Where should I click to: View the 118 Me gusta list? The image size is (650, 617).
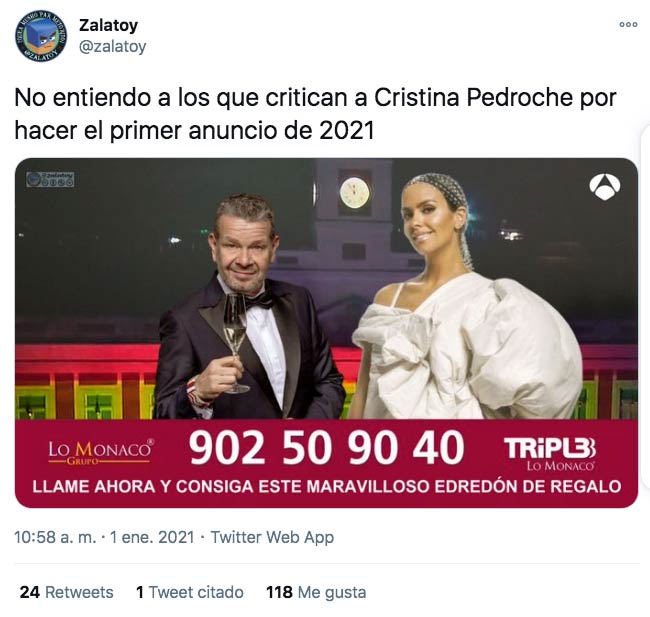[x=316, y=592]
